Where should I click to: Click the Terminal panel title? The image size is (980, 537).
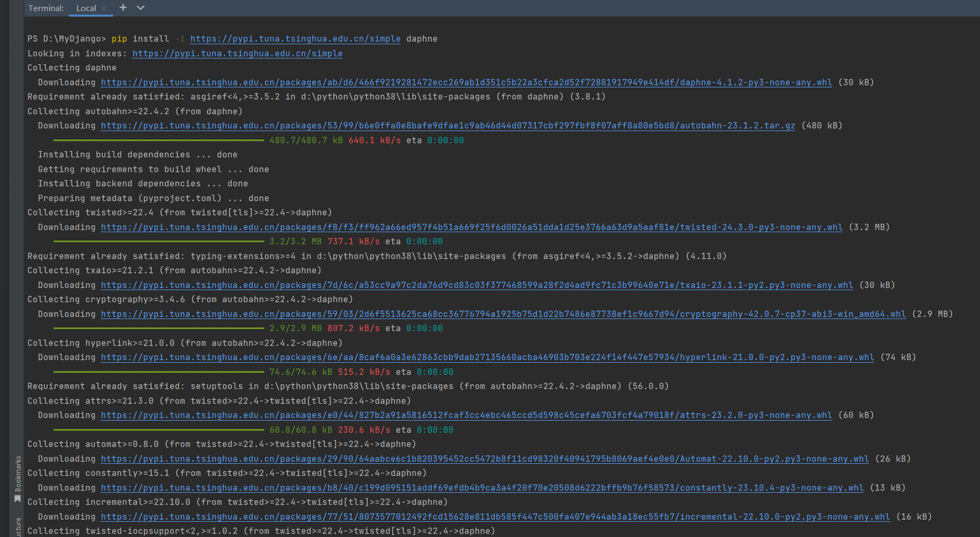tap(46, 8)
